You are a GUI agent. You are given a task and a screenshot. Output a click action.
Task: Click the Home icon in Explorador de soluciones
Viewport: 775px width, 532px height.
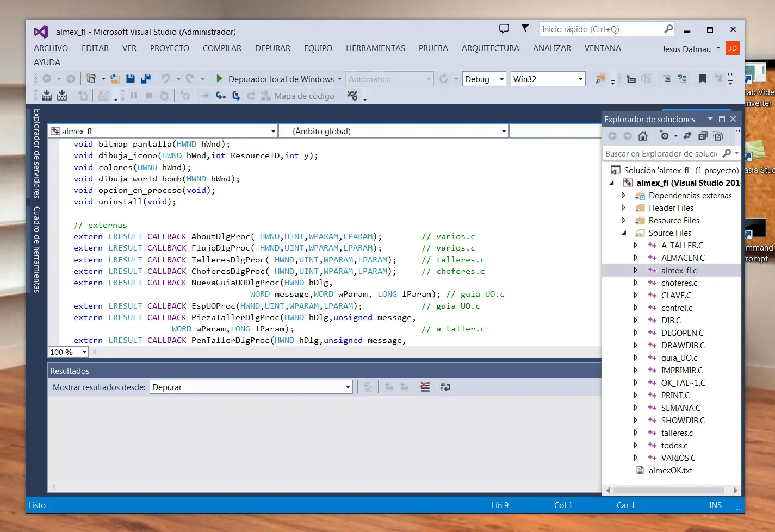(643, 135)
